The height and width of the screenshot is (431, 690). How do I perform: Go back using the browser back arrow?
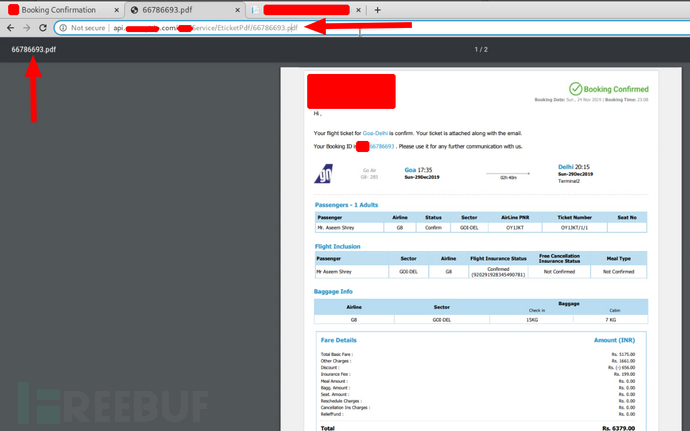coord(11,28)
